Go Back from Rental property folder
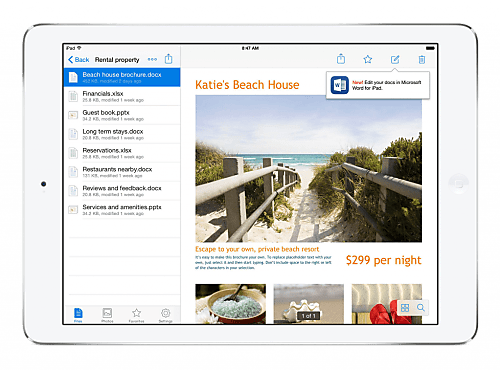500x370 pixels. click(79, 60)
